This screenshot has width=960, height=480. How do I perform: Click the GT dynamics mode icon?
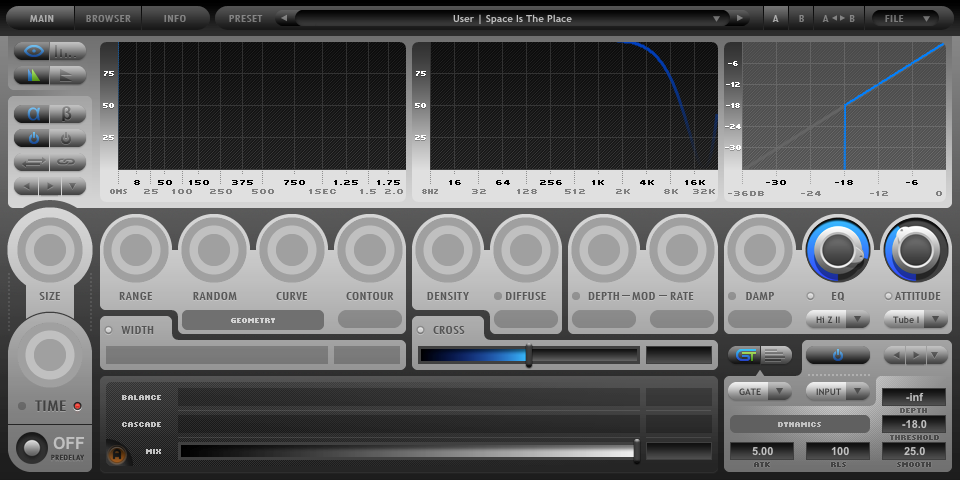(744, 355)
